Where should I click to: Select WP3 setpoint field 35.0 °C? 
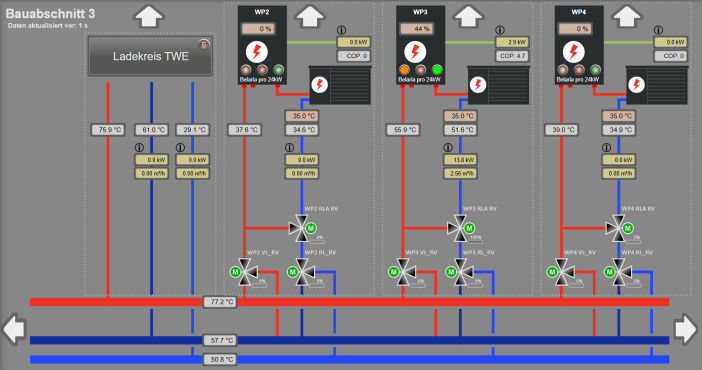click(x=461, y=116)
